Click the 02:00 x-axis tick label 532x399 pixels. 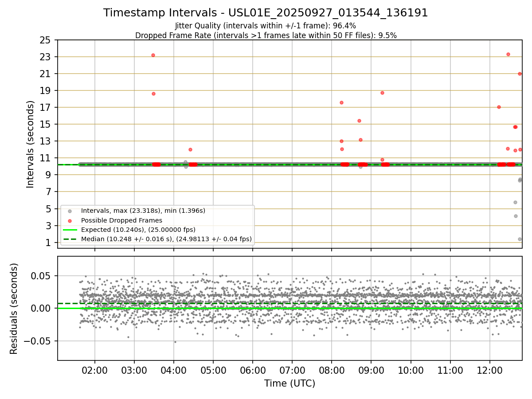tap(94, 370)
